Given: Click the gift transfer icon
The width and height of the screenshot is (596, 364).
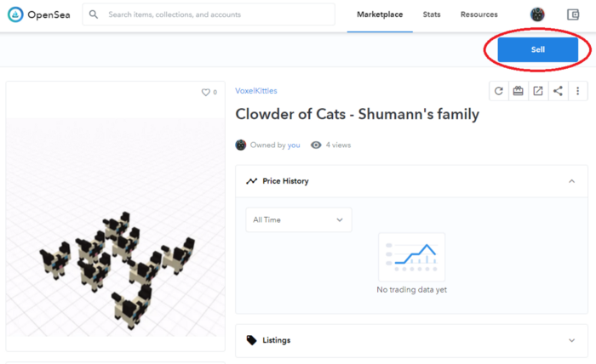Looking at the screenshot, I should (x=519, y=91).
